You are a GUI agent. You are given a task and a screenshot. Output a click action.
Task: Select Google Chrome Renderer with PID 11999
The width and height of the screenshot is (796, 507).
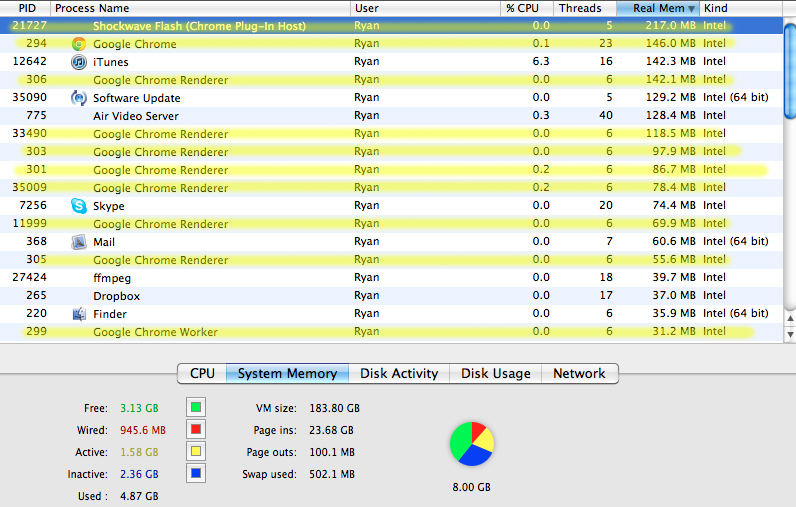[x=391, y=224]
